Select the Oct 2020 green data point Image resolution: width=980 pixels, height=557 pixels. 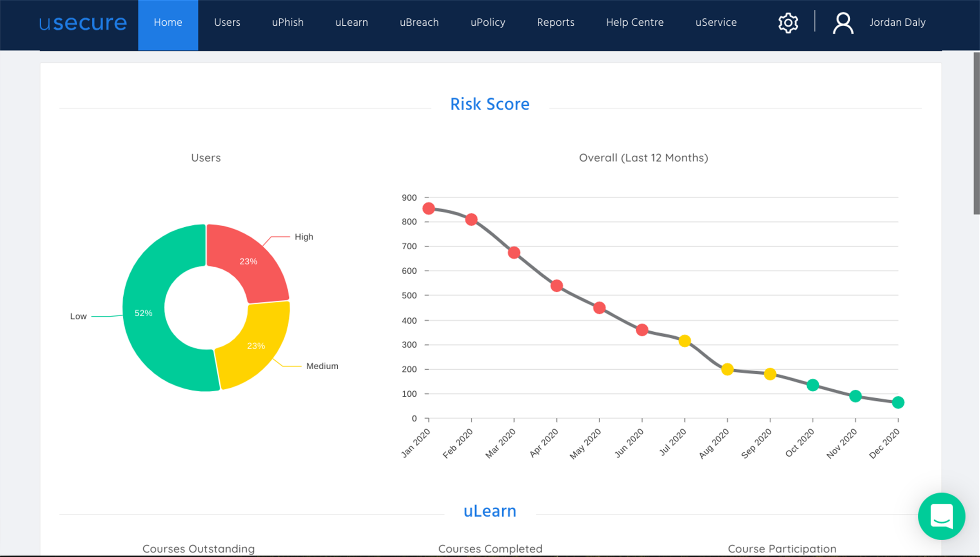point(813,385)
